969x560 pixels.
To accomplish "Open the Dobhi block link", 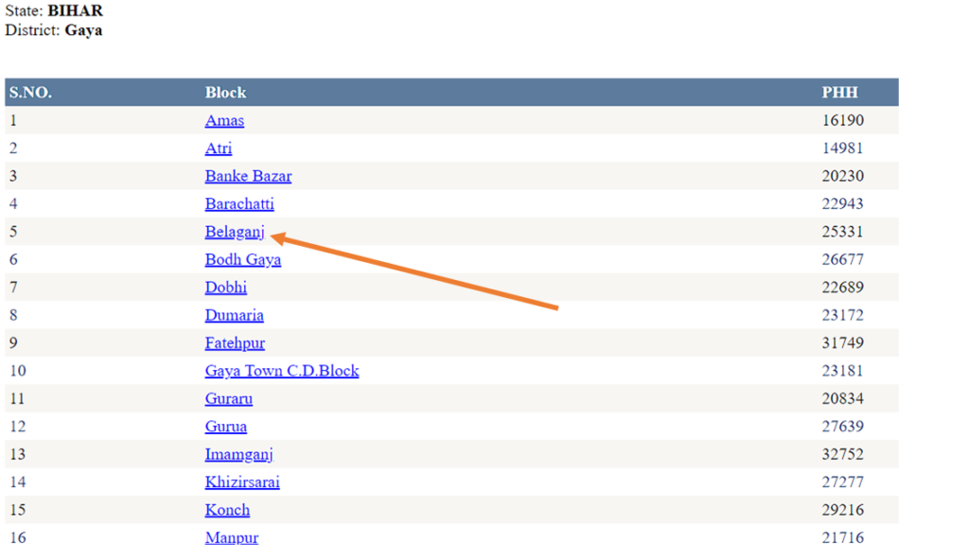I will coord(225,288).
